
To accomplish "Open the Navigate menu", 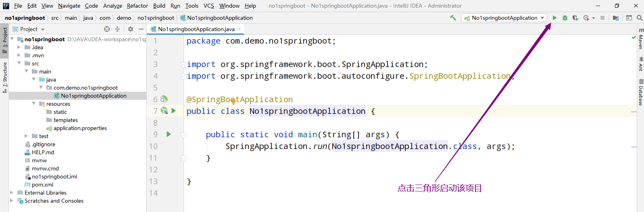I will [69, 6].
